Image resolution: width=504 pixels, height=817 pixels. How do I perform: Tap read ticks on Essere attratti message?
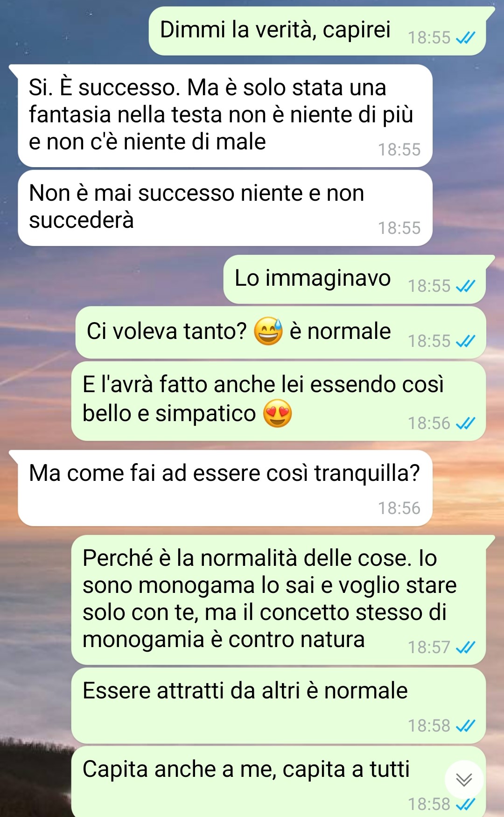tap(465, 725)
